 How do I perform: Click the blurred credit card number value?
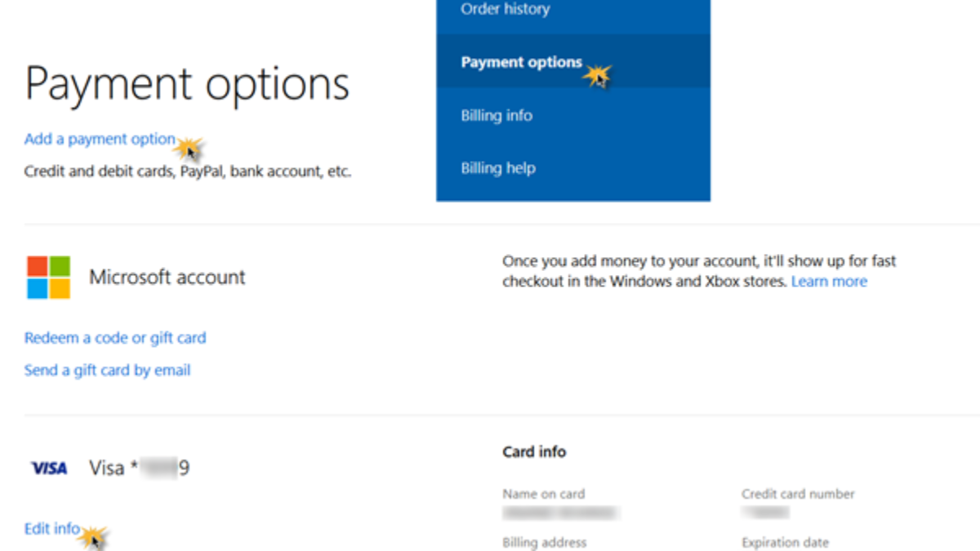(x=766, y=513)
